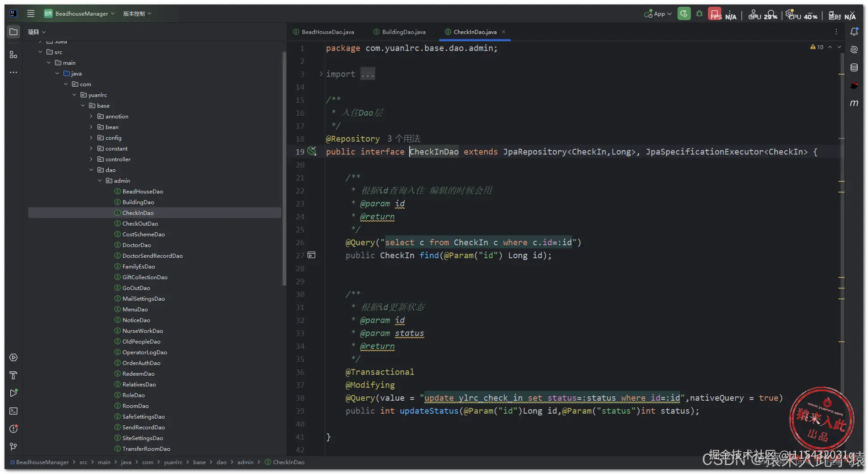Open the Database tool window
Image resolution: width=868 pixels, height=474 pixels.
tap(854, 67)
